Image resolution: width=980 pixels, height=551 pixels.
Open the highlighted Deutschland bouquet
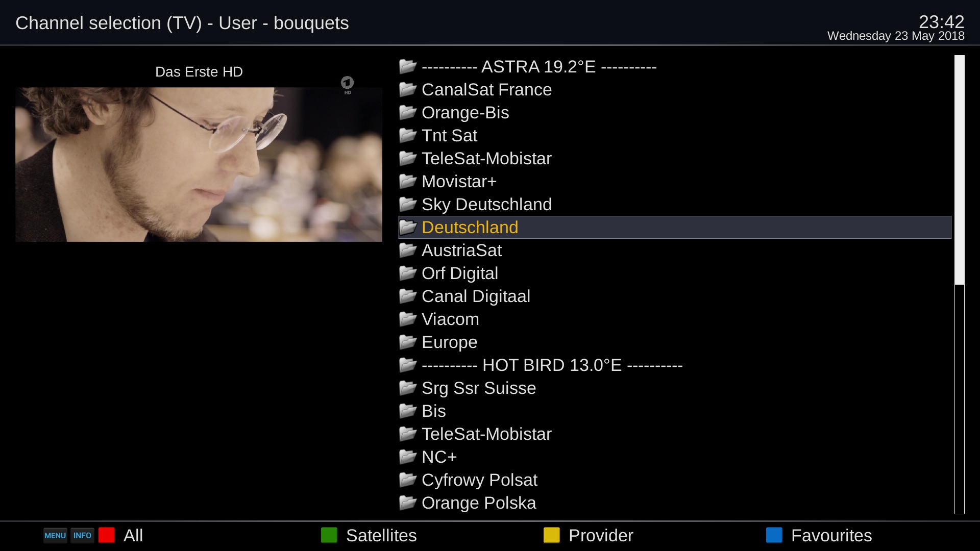coord(675,227)
